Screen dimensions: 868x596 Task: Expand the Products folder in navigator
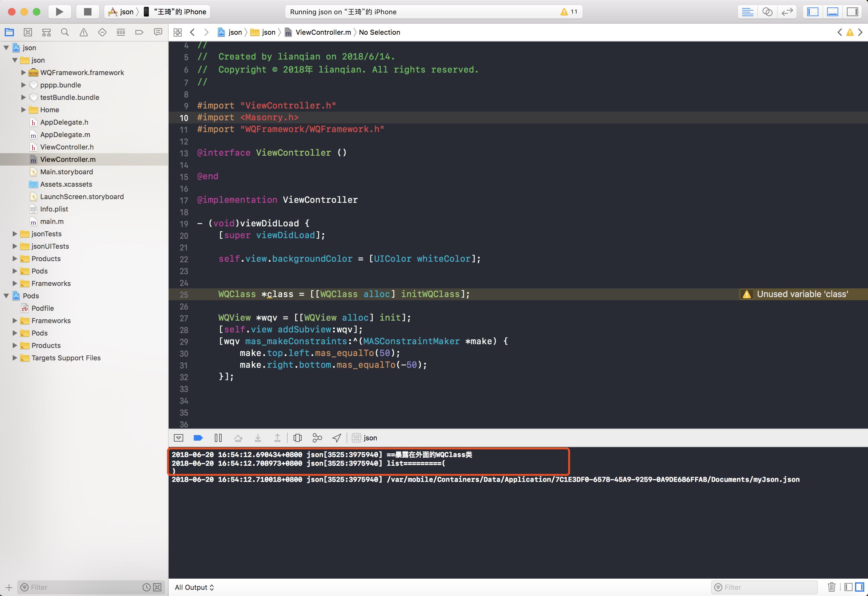pos(15,258)
